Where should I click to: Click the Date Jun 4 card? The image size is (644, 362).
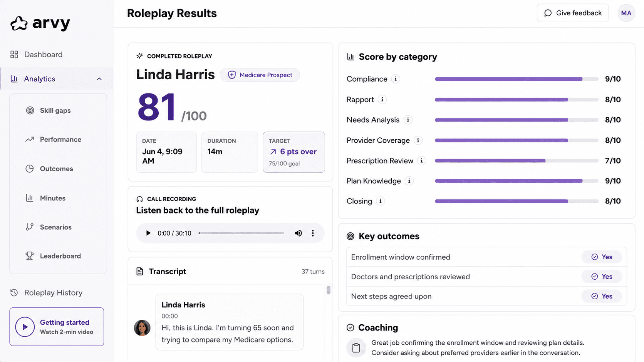[166, 152]
